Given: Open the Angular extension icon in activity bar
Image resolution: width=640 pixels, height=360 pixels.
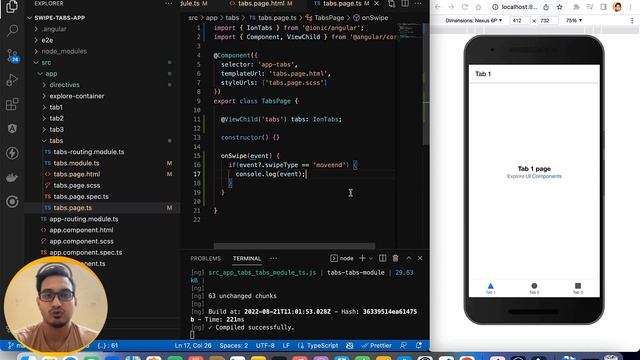Looking at the screenshot, I should click(12, 129).
